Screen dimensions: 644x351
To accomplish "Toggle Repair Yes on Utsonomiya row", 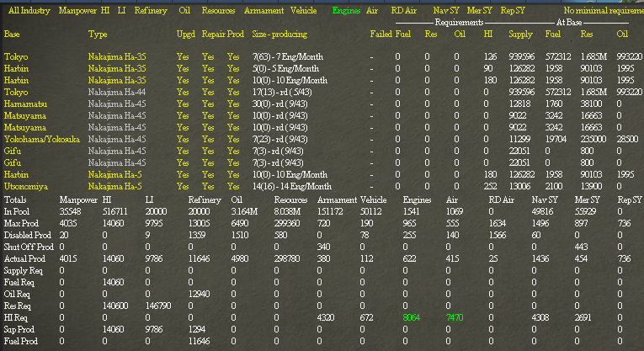I will point(208,186).
